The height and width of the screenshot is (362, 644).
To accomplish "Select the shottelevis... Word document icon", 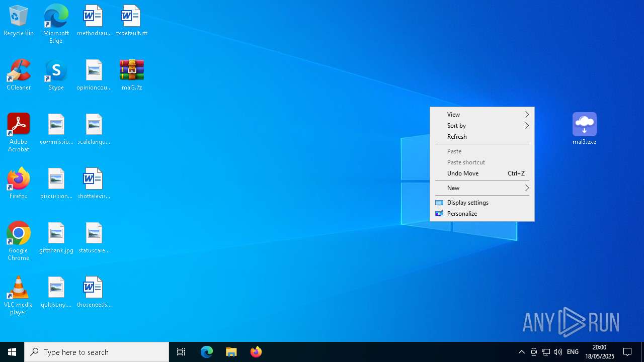I will (94, 184).
